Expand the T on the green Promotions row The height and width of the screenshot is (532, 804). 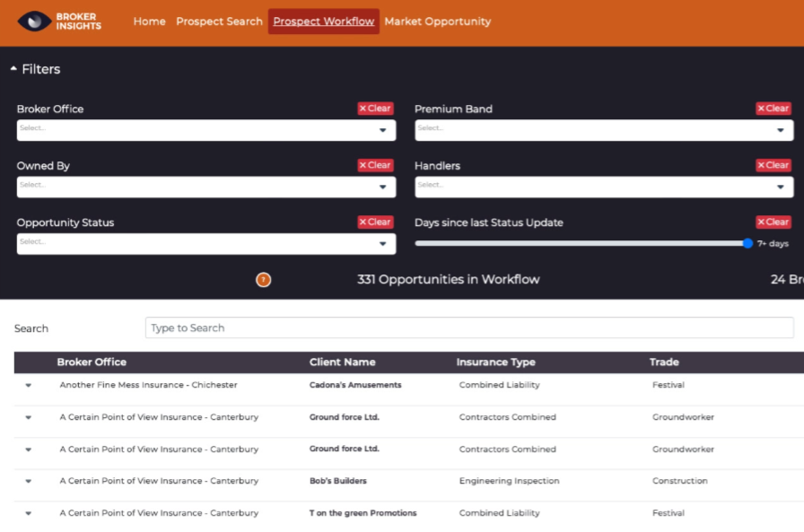(28, 513)
